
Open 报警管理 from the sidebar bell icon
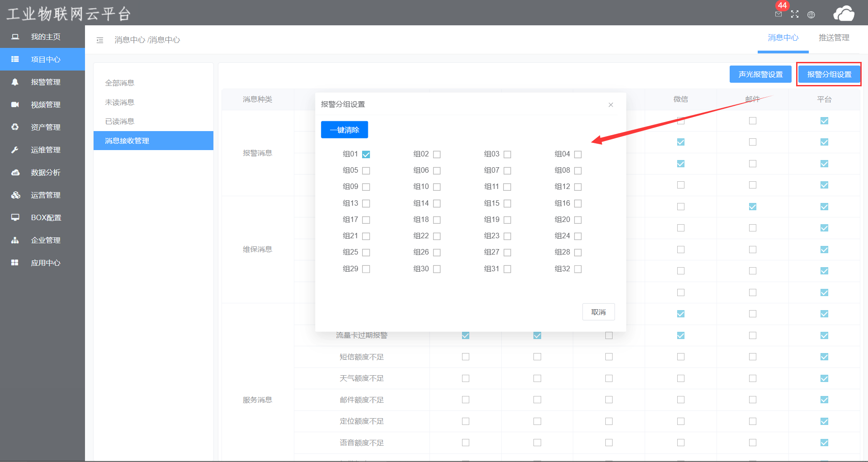(15, 82)
